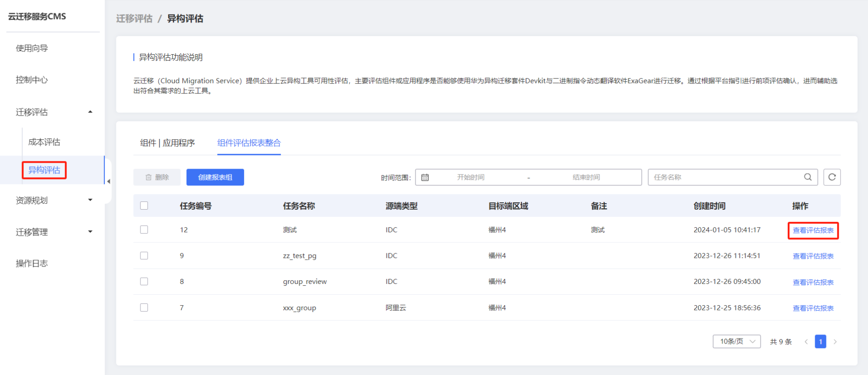Click the 开始时间 start date field
Viewport: 868px width, 375px height.
471,177
